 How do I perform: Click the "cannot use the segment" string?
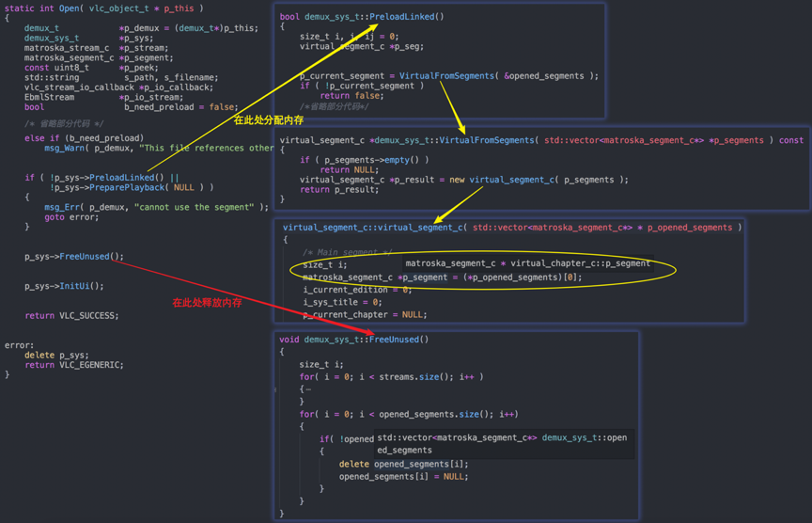tap(195, 207)
